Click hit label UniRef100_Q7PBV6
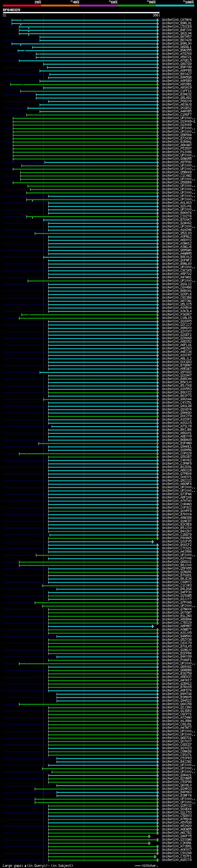Screen dimensions: 197x868 click(177, 474)
